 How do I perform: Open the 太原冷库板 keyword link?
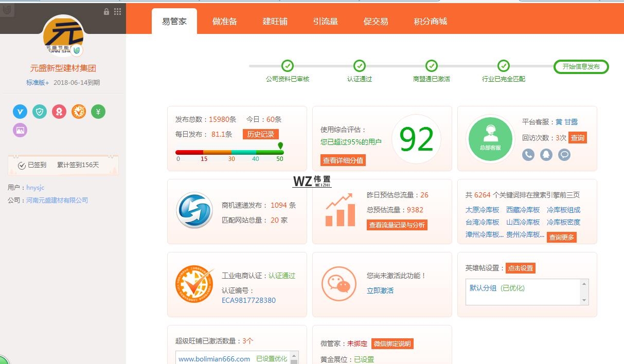pyautogui.click(x=481, y=210)
